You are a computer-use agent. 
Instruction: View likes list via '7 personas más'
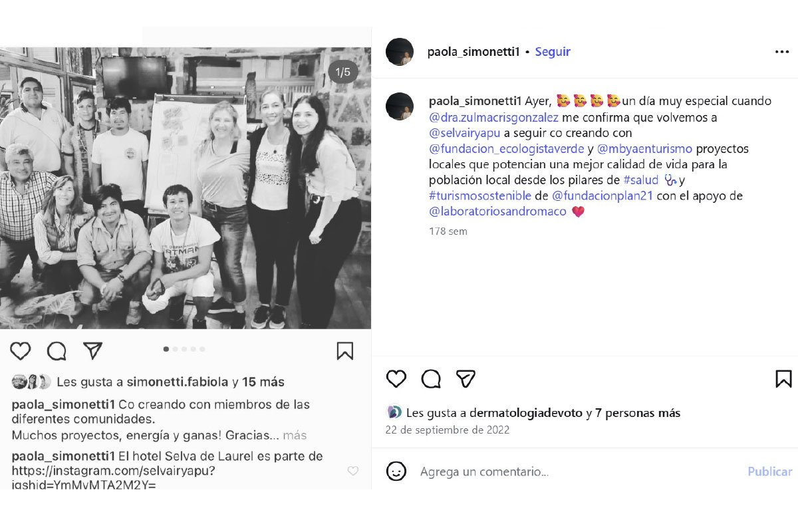click(x=638, y=413)
